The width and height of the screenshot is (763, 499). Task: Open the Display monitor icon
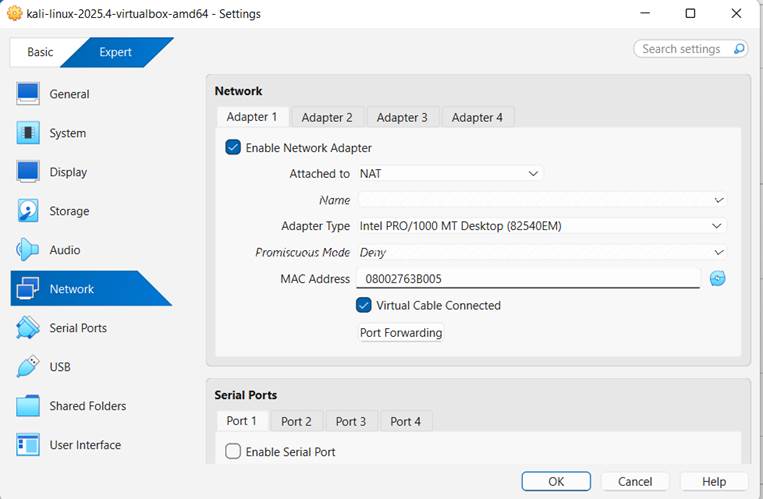28,172
